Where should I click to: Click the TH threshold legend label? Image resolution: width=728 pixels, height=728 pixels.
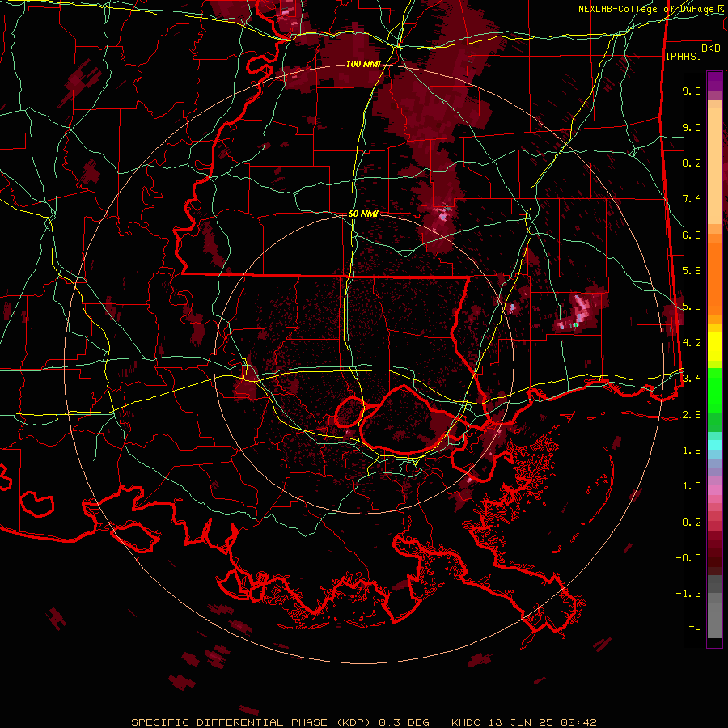[x=695, y=629]
